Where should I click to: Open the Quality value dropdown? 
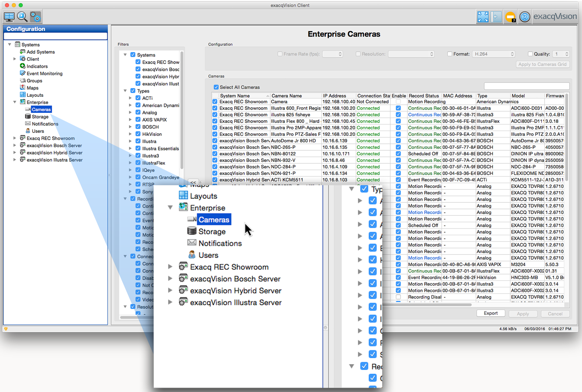pos(561,54)
